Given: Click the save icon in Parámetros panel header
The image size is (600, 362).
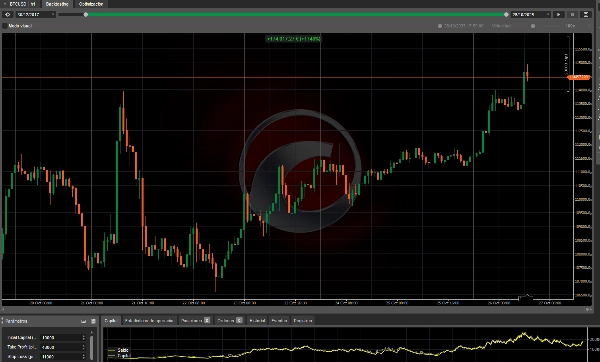Looking at the screenshot, I should 93,321.
